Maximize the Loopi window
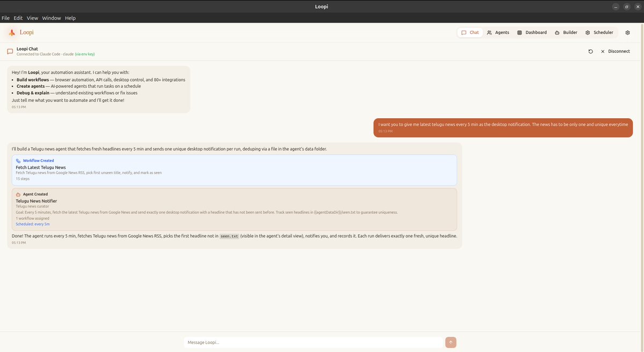The height and width of the screenshot is (352, 644). pyautogui.click(x=626, y=6)
